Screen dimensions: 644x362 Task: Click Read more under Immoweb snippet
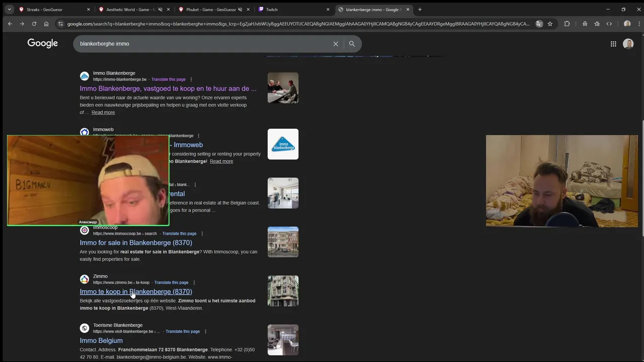221,161
